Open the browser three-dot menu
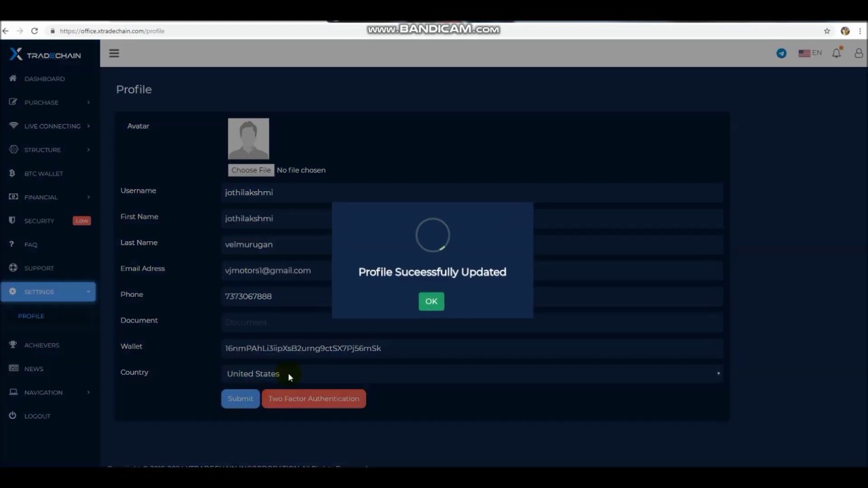868x488 pixels. click(861, 31)
